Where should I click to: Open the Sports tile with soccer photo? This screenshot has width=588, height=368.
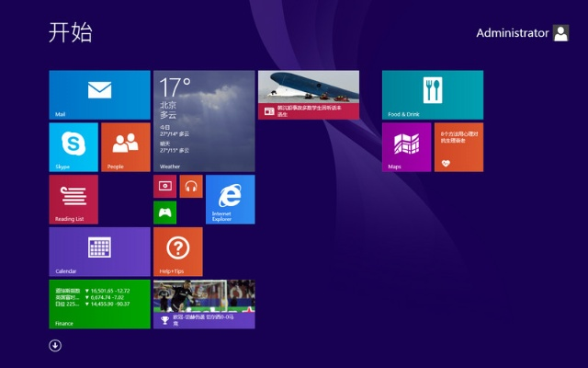pos(204,305)
